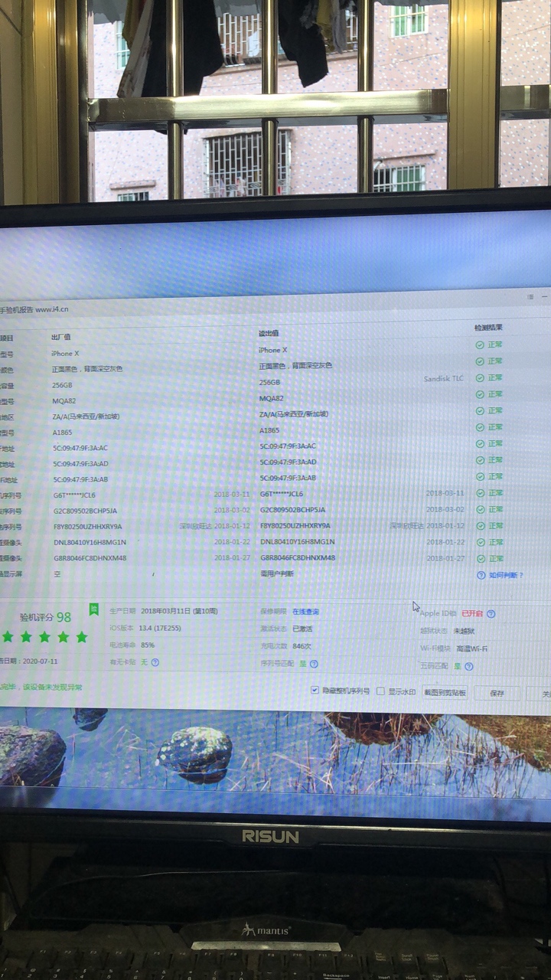
Task: Click the question icon beside 如何判断
Action: pyautogui.click(x=481, y=575)
